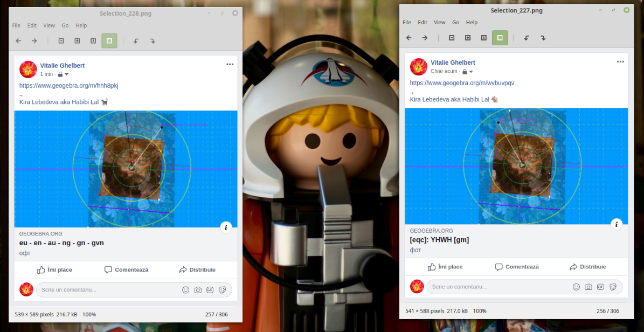Rotate clockwise in Selection_227.png window
Viewport: 644px width, 332px height.
(543, 38)
